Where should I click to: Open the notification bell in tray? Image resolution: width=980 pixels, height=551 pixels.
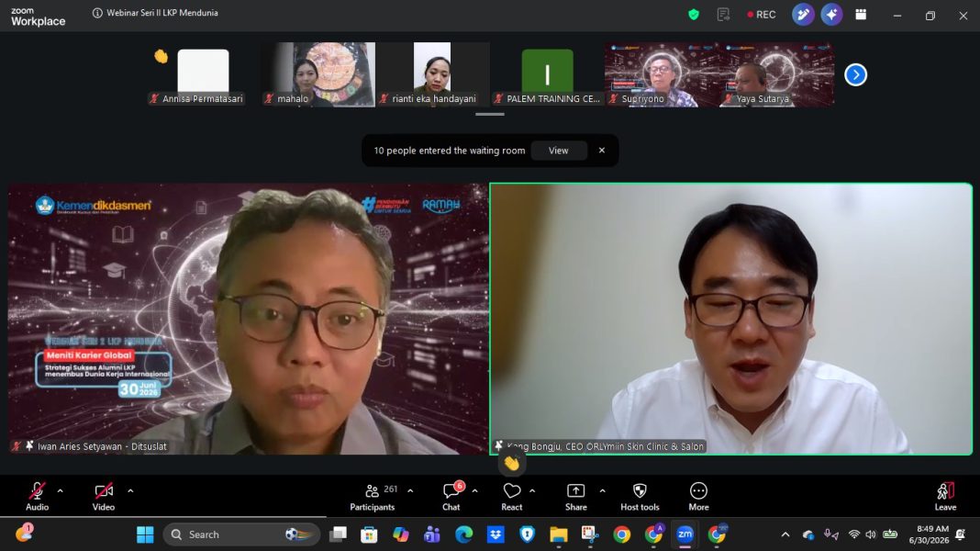pyautogui.click(x=961, y=534)
